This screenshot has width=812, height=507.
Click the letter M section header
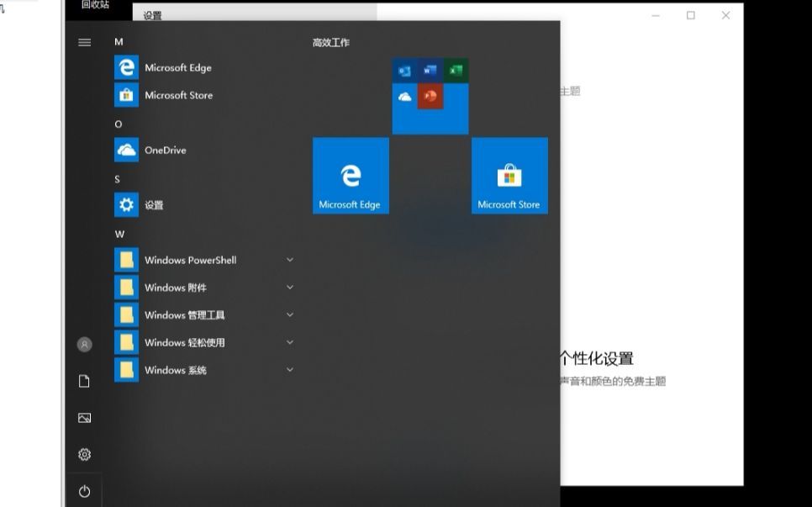[119, 42]
